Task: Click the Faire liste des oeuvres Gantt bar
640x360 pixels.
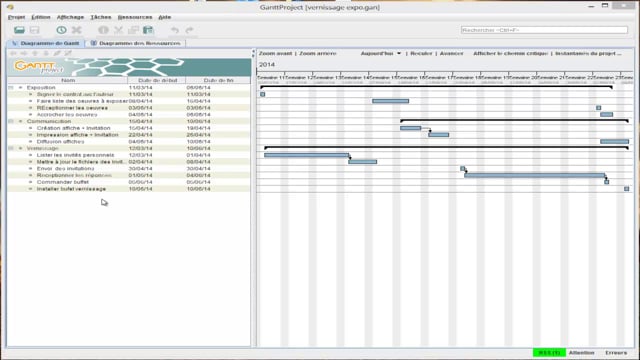Action: click(391, 101)
